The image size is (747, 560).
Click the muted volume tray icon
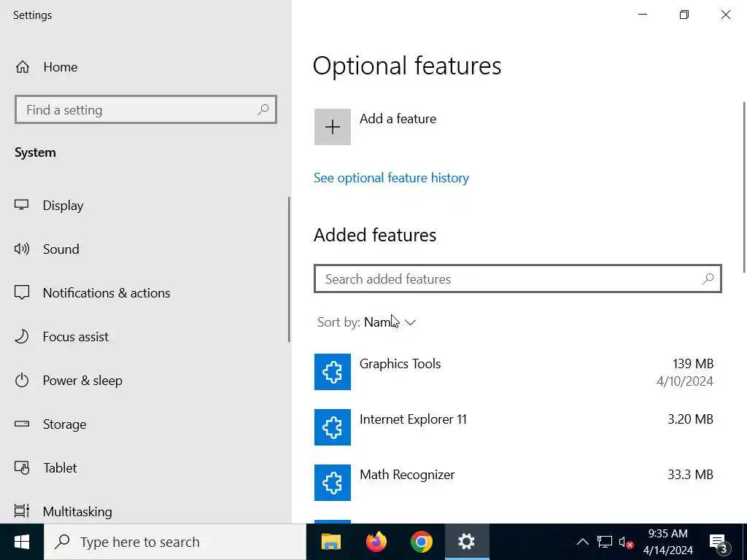click(626, 542)
